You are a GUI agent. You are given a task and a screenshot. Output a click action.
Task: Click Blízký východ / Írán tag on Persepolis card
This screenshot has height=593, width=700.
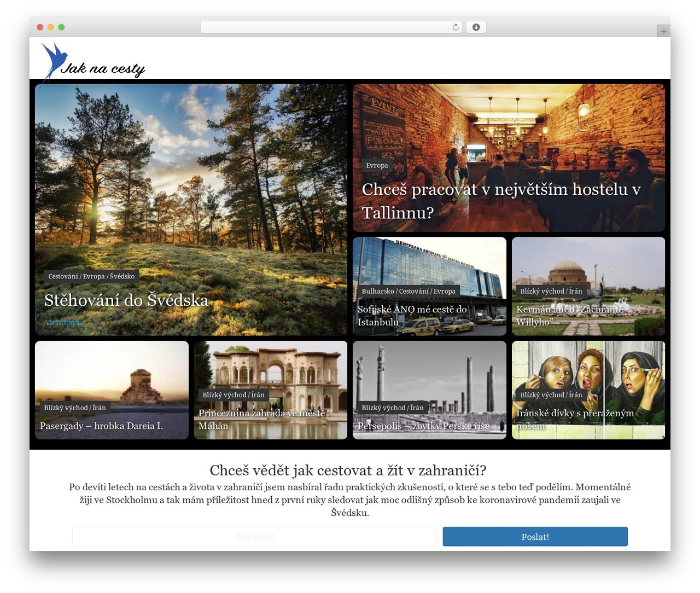pyautogui.click(x=393, y=408)
